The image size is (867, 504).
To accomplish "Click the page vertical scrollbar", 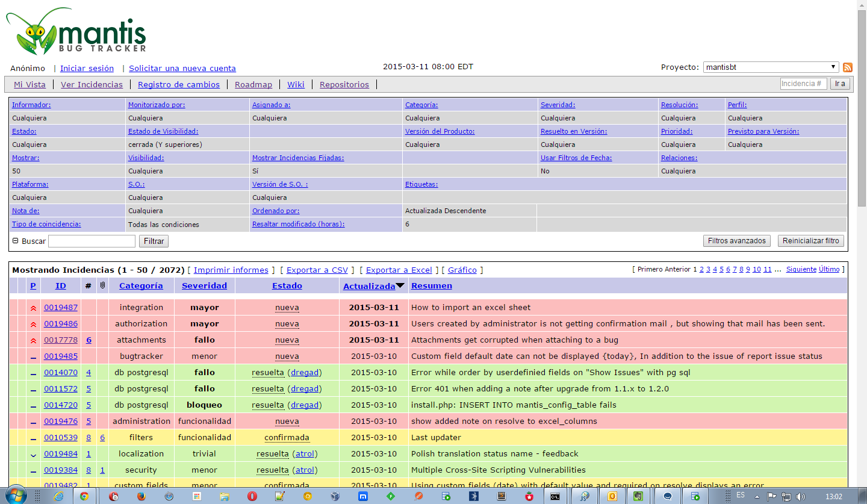I will click(x=862, y=108).
